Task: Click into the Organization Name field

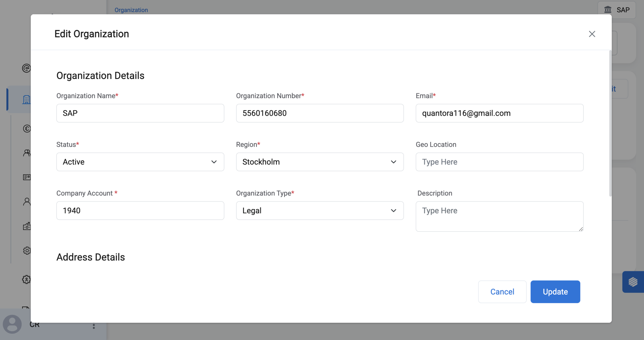Action: click(140, 113)
